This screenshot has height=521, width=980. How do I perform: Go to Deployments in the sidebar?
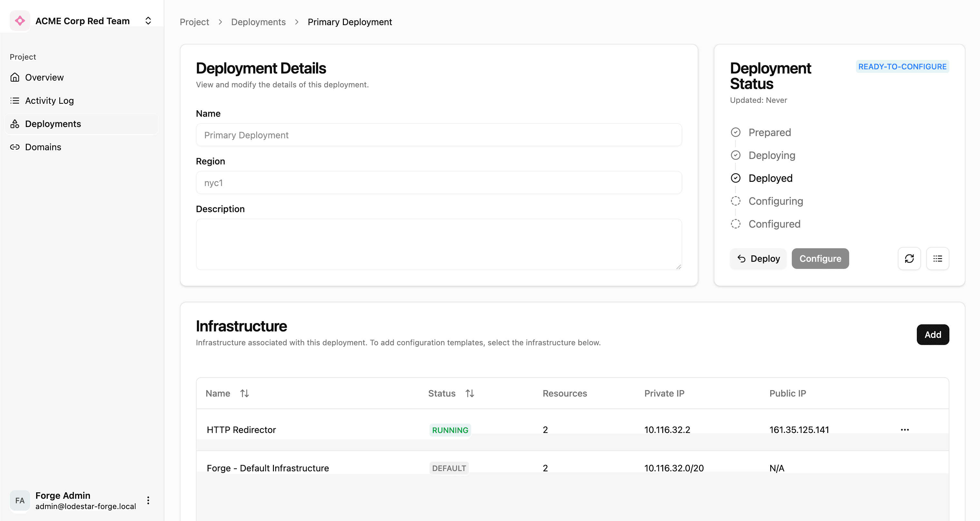coord(82,124)
